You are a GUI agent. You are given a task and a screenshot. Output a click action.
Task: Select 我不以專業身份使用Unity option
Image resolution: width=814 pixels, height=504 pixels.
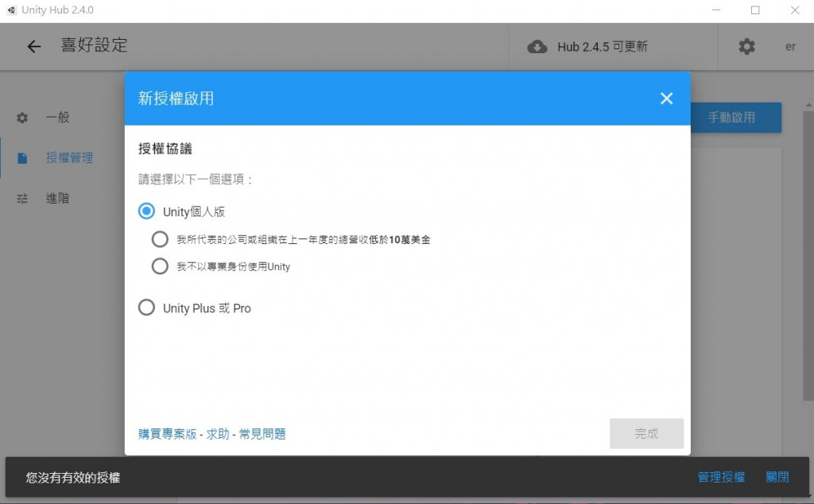pos(160,266)
